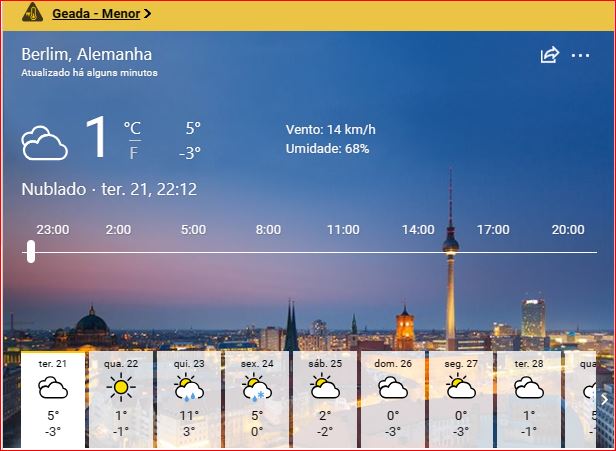Click the frost warning triangle icon
616x451 pixels.
(x=33, y=14)
